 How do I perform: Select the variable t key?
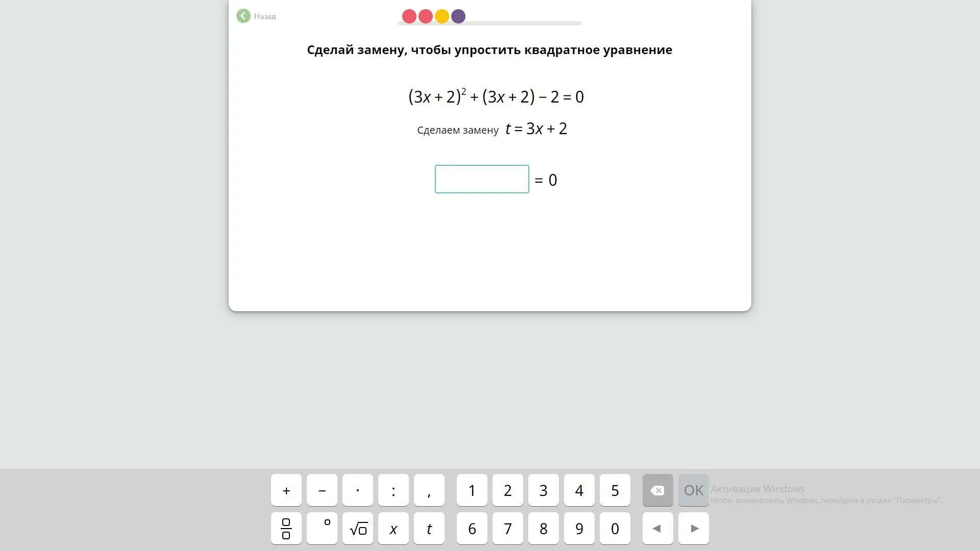point(429,528)
